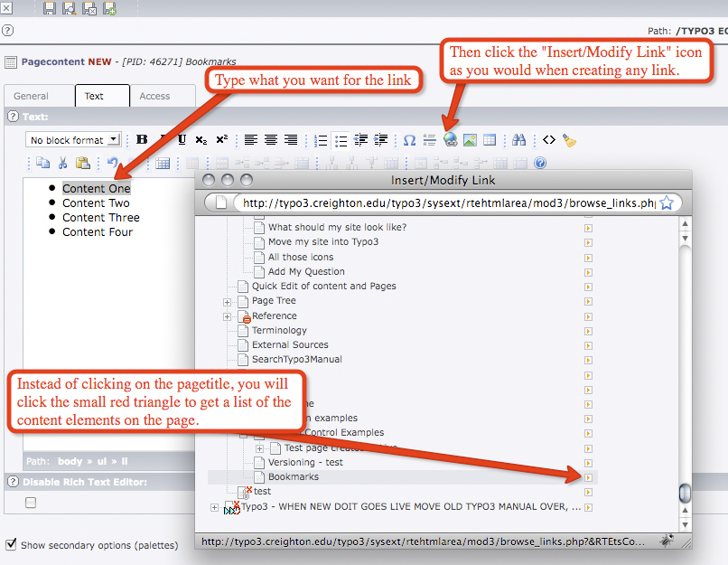Toggle HTML source view icon
This screenshot has height=565, width=728.
point(548,140)
